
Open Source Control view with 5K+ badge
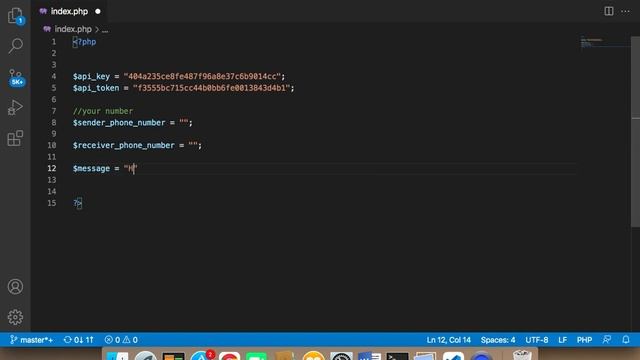(16, 77)
